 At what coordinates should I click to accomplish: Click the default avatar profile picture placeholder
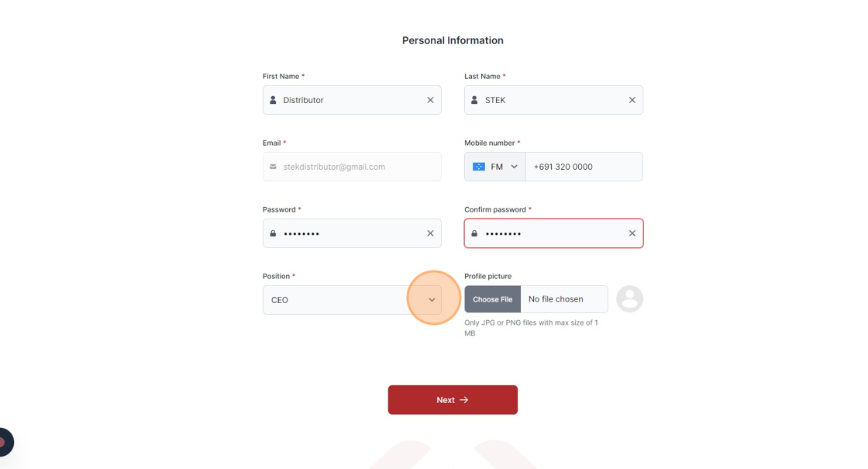[629, 299]
